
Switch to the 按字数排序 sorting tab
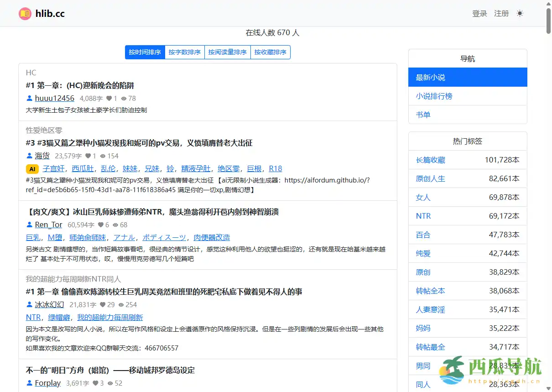click(185, 52)
